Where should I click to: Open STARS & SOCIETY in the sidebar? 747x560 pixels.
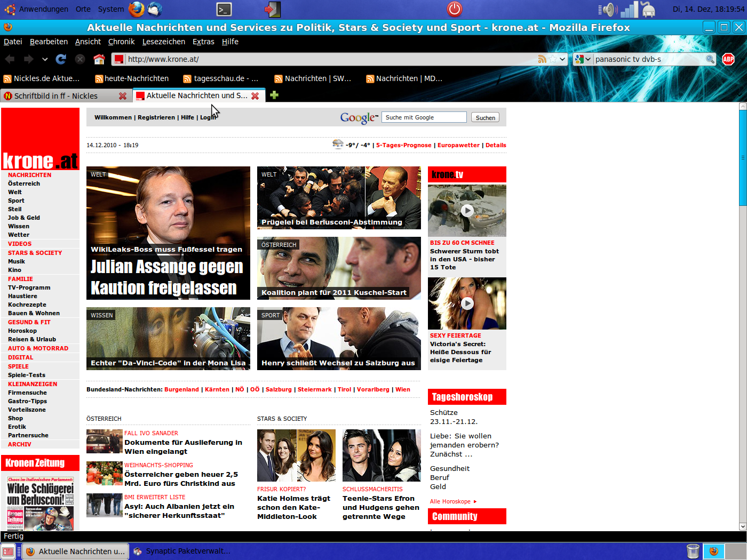coord(35,253)
